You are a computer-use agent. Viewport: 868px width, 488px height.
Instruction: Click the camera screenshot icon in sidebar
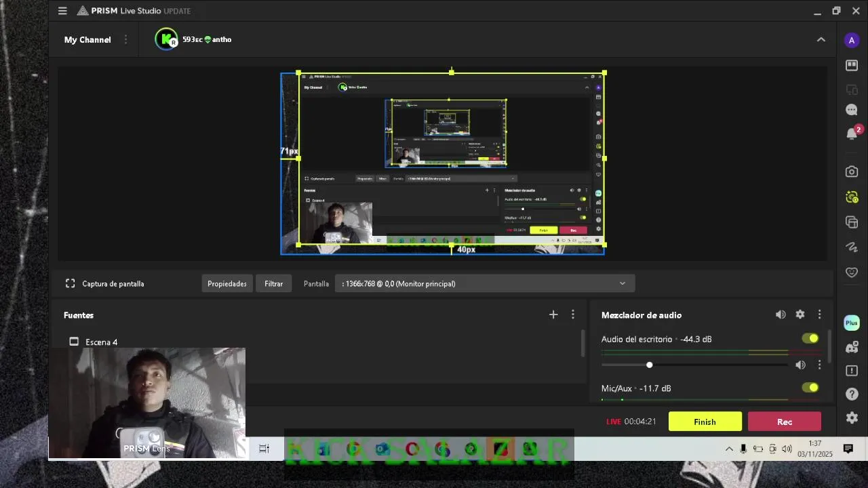[x=852, y=172]
